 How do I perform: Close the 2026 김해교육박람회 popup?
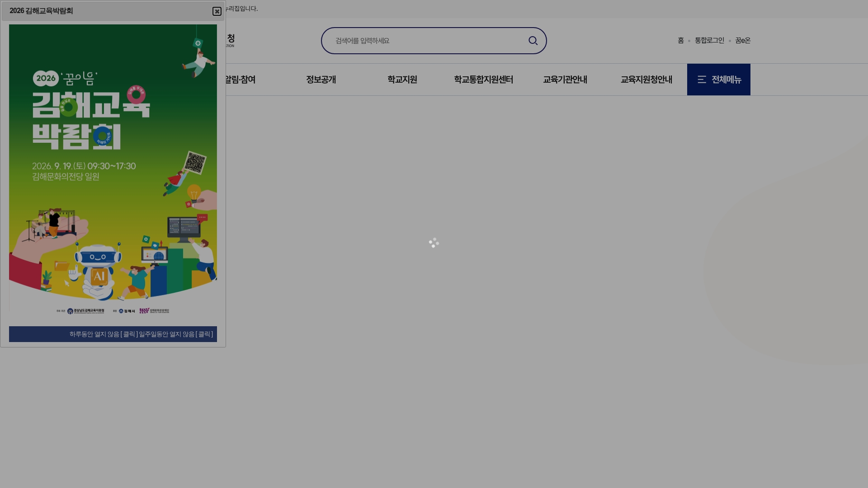point(217,11)
